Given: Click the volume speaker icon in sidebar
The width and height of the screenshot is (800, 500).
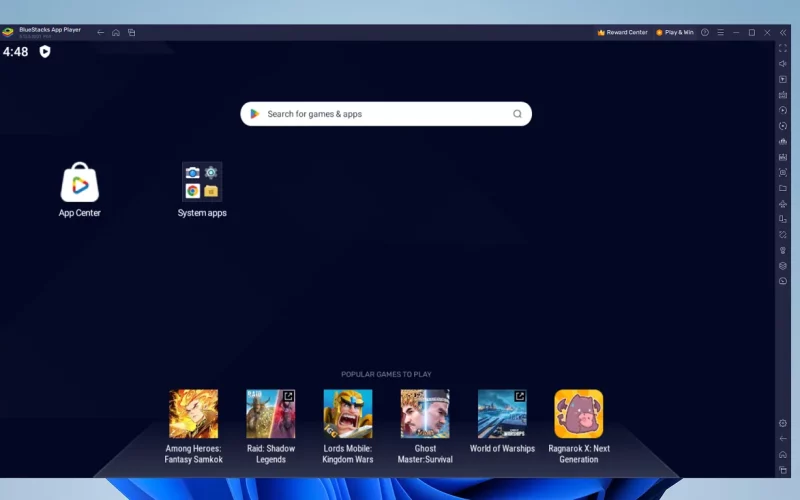Looking at the screenshot, I should 783,64.
